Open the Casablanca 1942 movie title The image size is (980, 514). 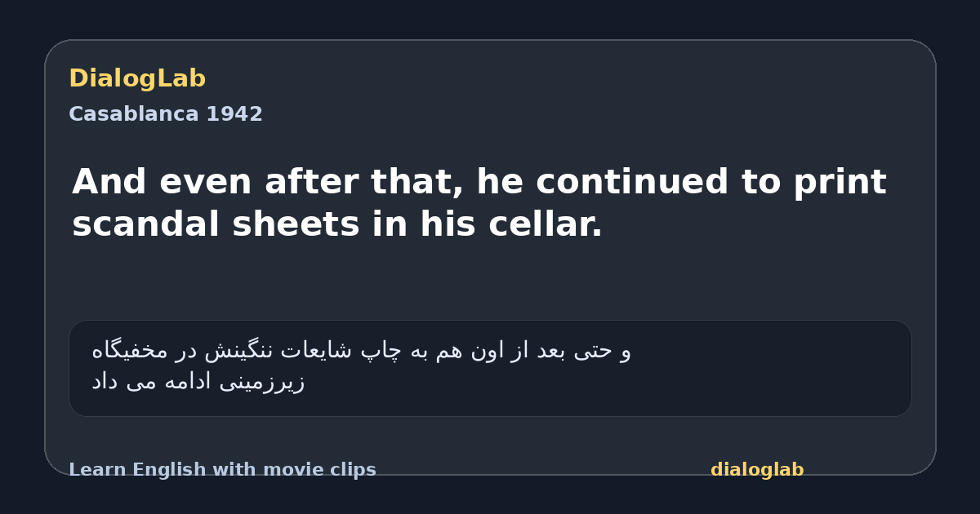tap(166, 114)
